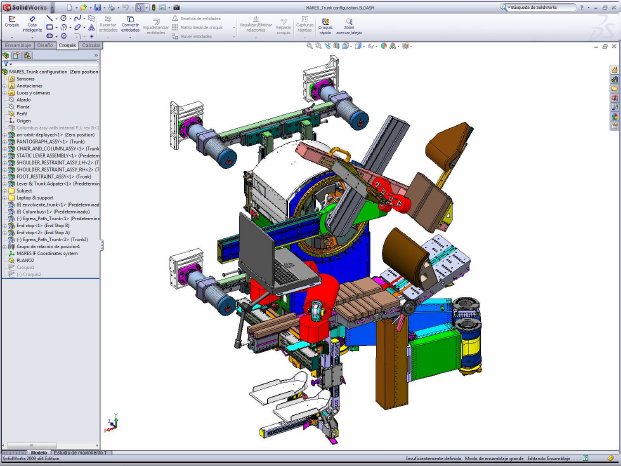Switch to the Ensamblaje tab
This screenshot has width=621, height=466.
[x=16, y=45]
